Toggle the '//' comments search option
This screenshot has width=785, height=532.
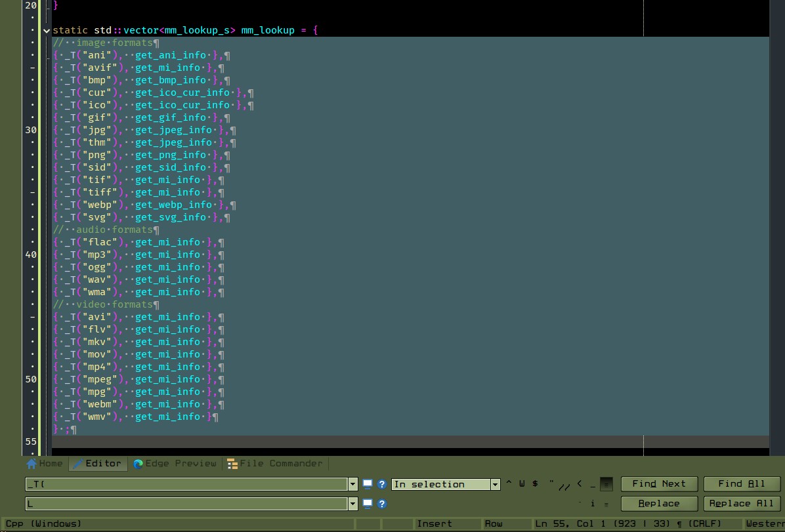564,485
